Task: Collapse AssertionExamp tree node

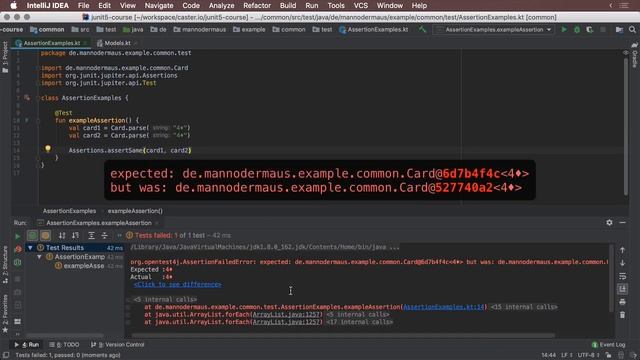Action: pyautogui.click(x=39, y=257)
